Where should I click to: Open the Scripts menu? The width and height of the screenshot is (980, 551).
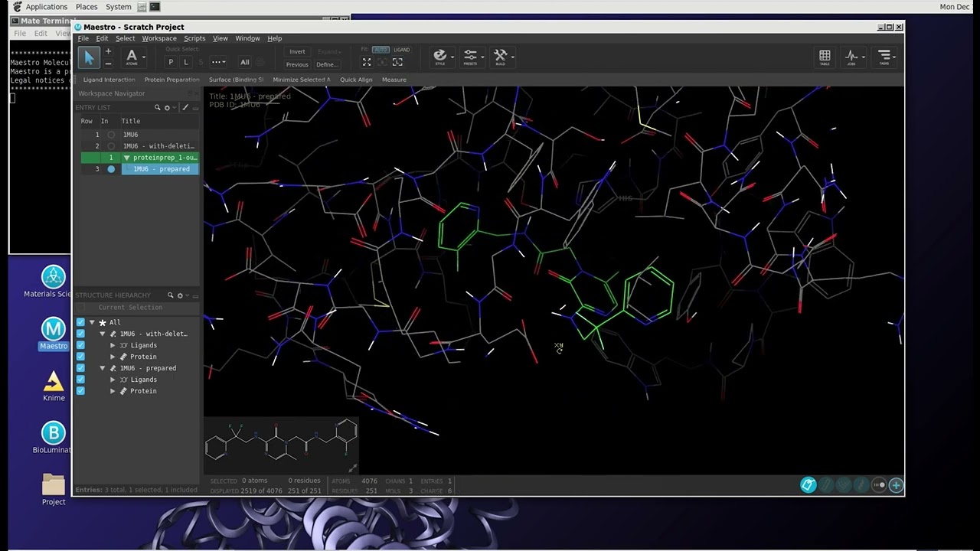tap(194, 38)
